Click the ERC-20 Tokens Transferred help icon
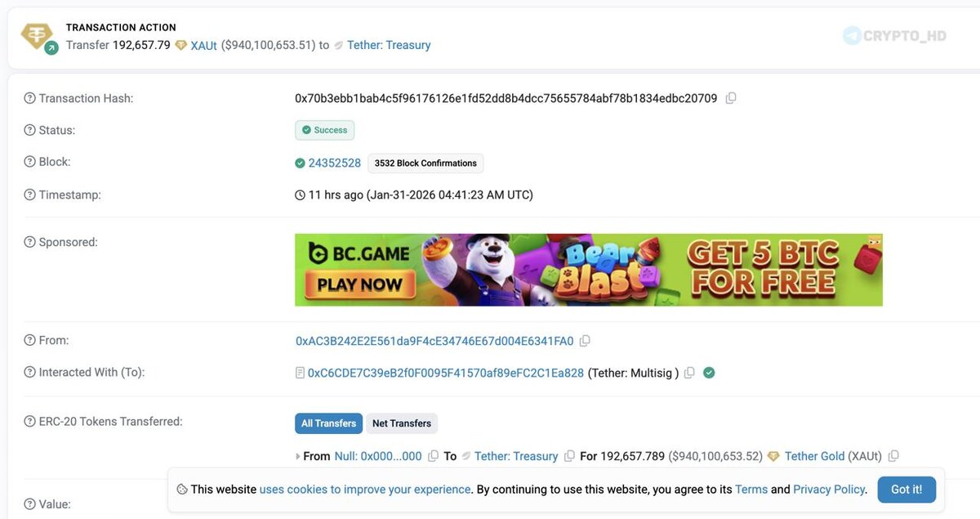This screenshot has width=980, height=519. pyautogui.click(x=30, y=422)
